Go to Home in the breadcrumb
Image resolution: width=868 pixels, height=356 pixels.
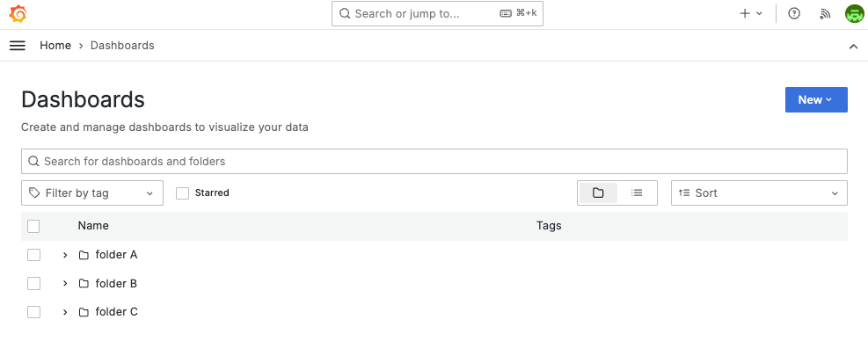55,46
